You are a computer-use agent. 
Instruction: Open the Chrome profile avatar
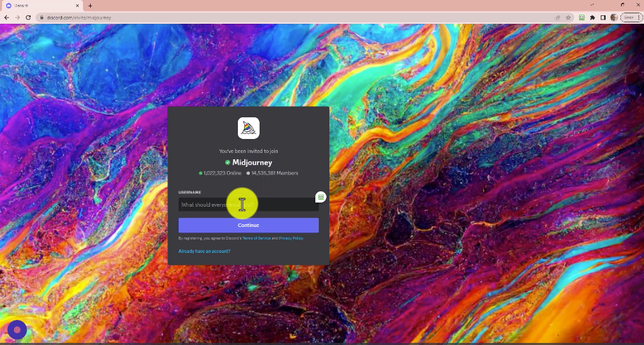point(614,17)
